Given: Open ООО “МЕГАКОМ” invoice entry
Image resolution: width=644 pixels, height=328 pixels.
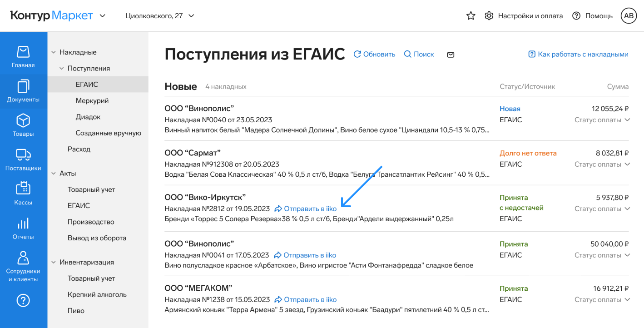Looking at the screenshot, I should [198, 288].
